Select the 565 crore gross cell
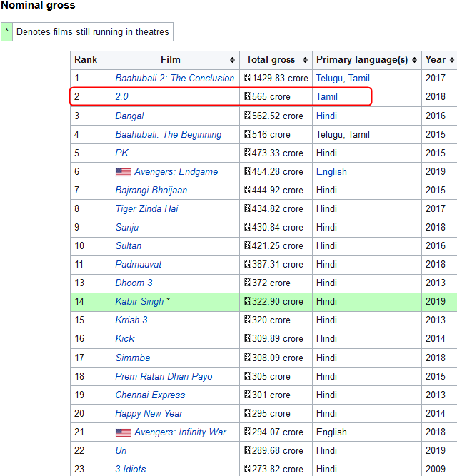This screenshot has height=476, width=457. click(x=276, y=97)
